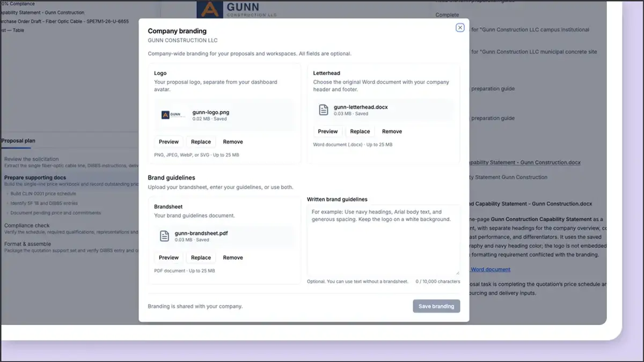This screenshot has height=362, width=644.
Task: Open Capability Statement docx link in background page
Action: click(x=525, y=162)
